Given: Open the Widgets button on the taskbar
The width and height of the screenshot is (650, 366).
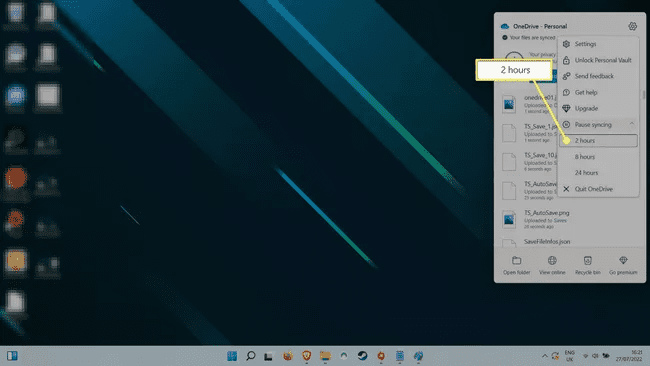Looking at the screenshot, I should [x=12, y=356].
